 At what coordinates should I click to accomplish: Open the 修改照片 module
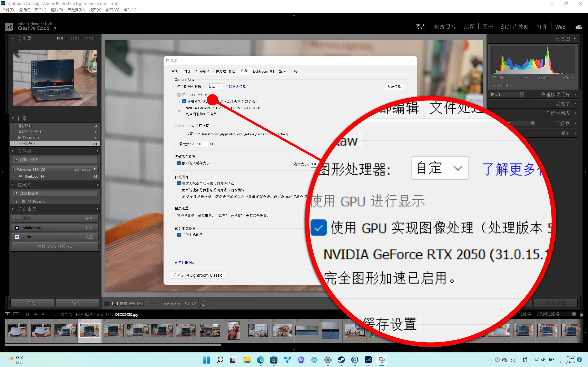pyautogui.click(x=445, y=27)
